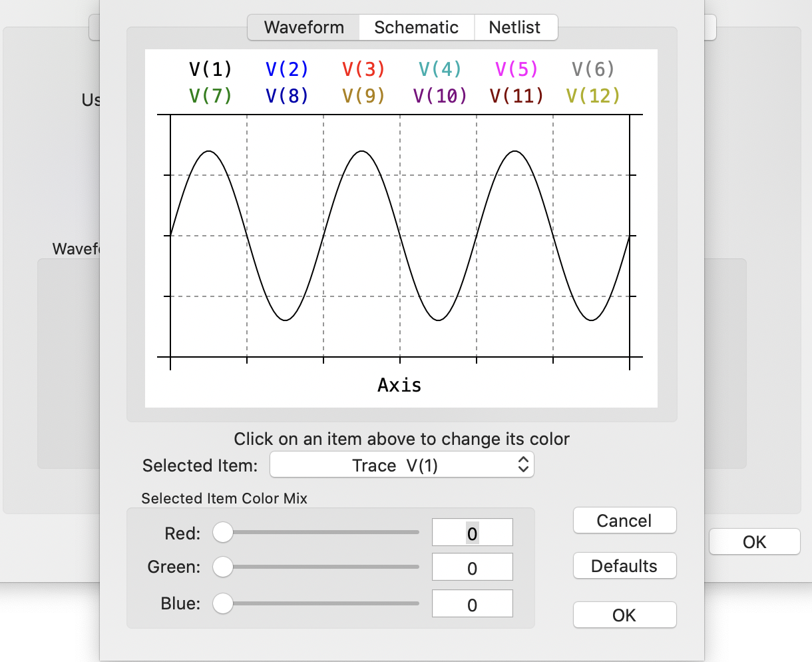Click the olive V(12) trace label

(x=592, y=95)
